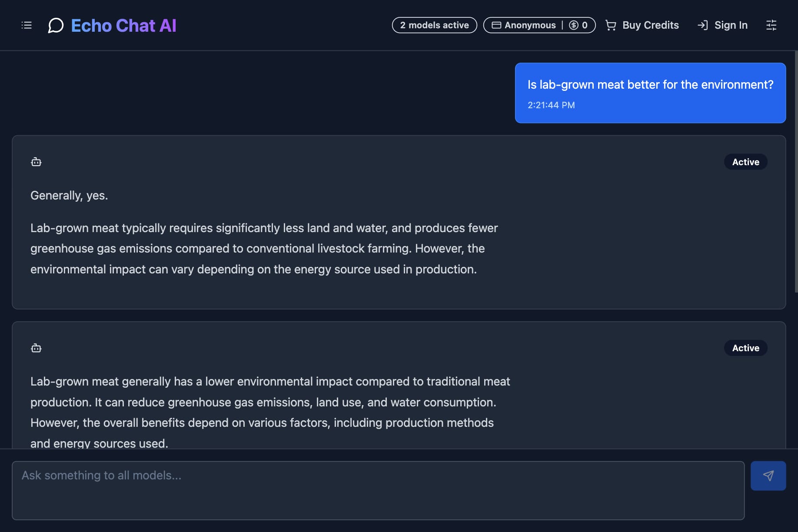Click the sign-in arrow icon
The width and height of the screenshot is (798, 532).
pos(702,25)
